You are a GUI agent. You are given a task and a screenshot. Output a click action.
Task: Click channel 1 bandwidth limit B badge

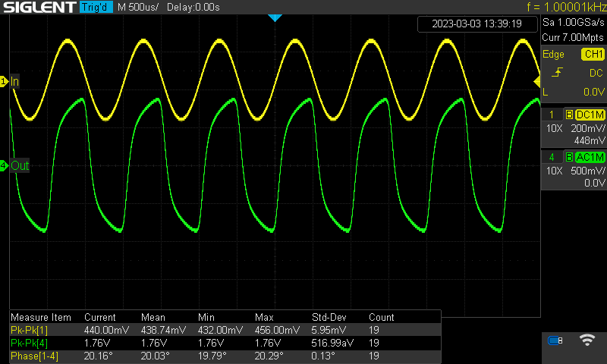[568, 115]
